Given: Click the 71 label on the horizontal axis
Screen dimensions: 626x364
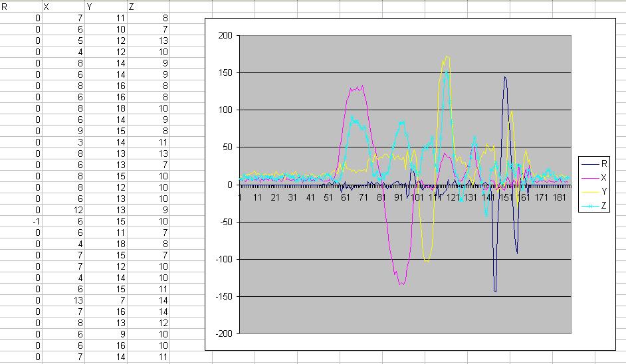Looking at the screenshot, I should click(364, 197).
